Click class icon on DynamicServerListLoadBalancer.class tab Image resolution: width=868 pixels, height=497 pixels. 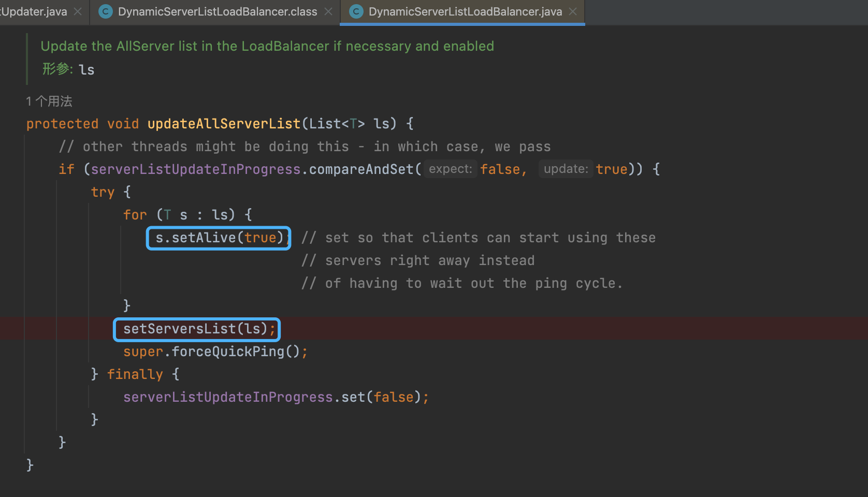click(x=106, y=11)
